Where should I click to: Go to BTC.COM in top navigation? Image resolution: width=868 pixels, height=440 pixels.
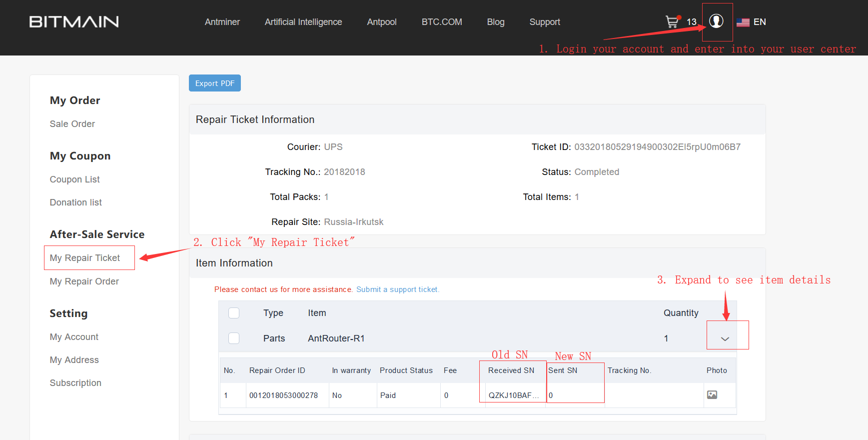(x=442, y=22)
